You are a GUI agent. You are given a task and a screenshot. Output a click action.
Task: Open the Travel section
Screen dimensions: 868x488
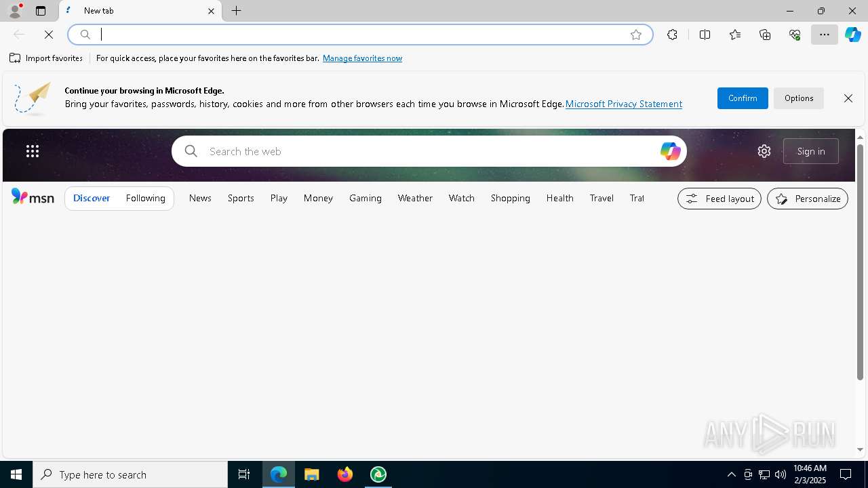tap(601, 198)
